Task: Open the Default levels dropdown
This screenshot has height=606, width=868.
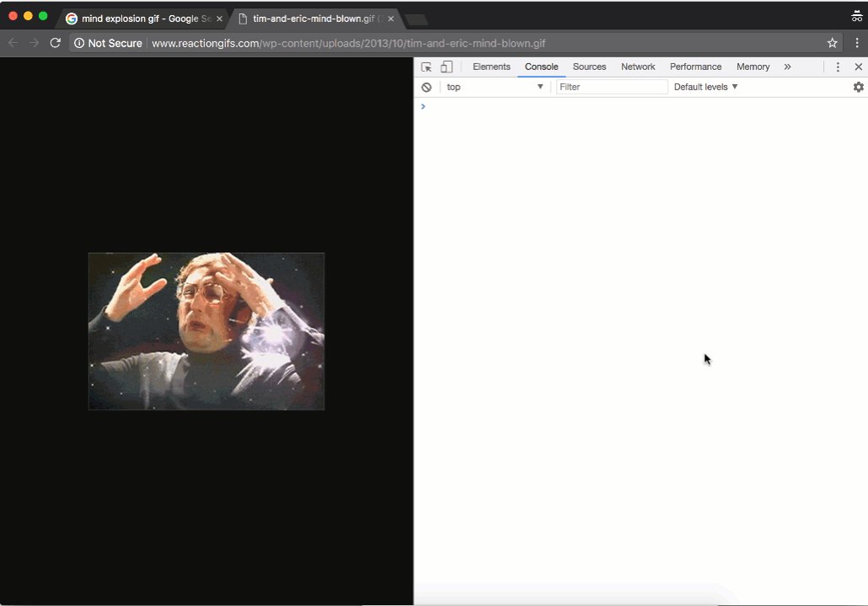Action: pos(705,87)
